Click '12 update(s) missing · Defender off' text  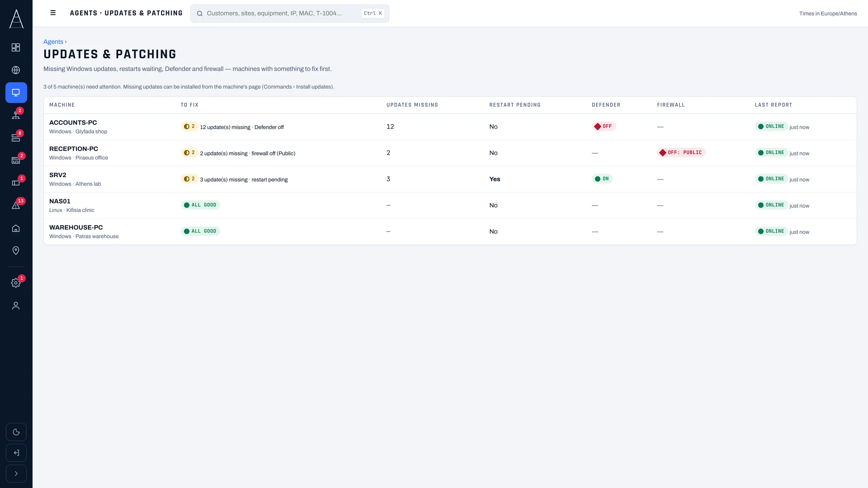pyautogui.click(x=242, y=127)
